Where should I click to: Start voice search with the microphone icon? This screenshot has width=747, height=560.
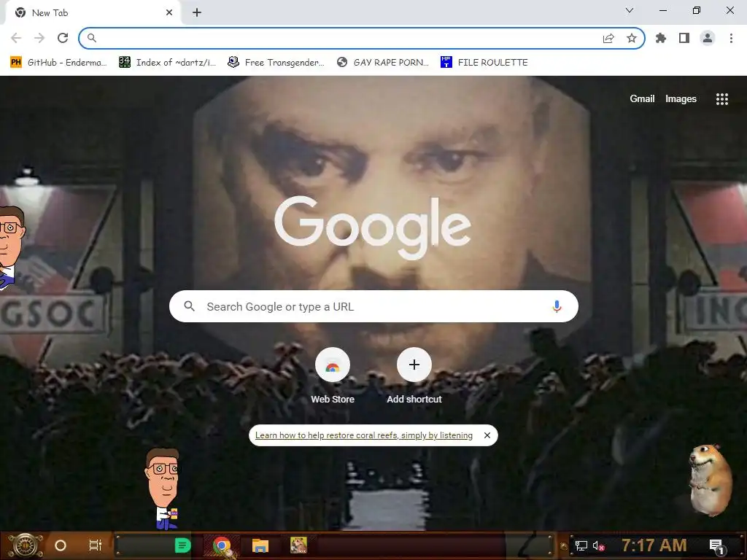click(x=557, y=306)
